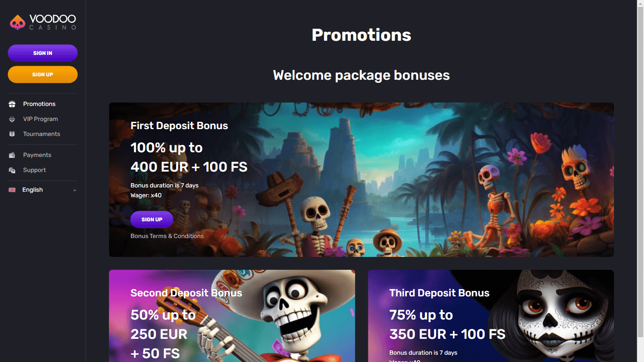Click the orange Sign Up sidebar button
The width and height of the screenshot is (644, 362).
click(43, 75)
